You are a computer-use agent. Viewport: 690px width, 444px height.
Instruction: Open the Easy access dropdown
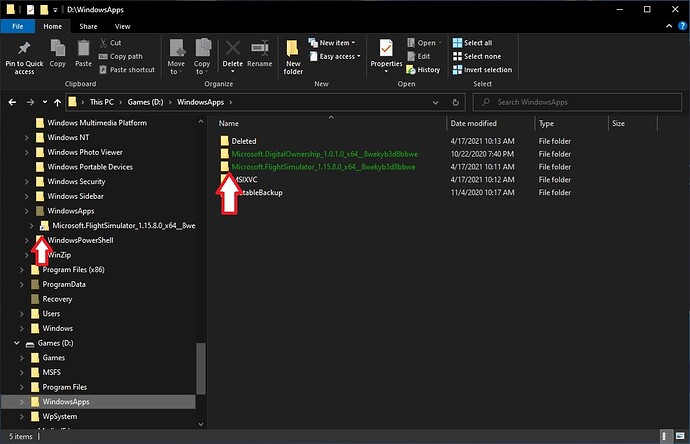335,56
